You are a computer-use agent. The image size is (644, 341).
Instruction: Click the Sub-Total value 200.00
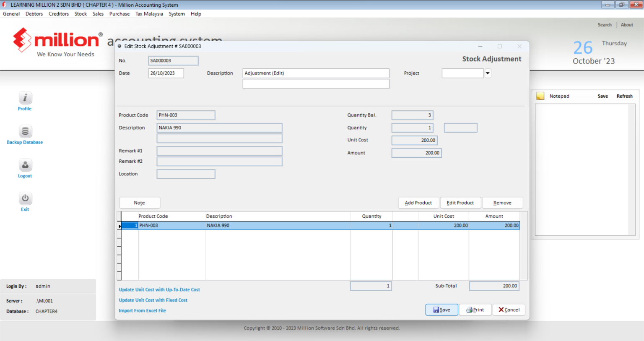pos(494,286)
